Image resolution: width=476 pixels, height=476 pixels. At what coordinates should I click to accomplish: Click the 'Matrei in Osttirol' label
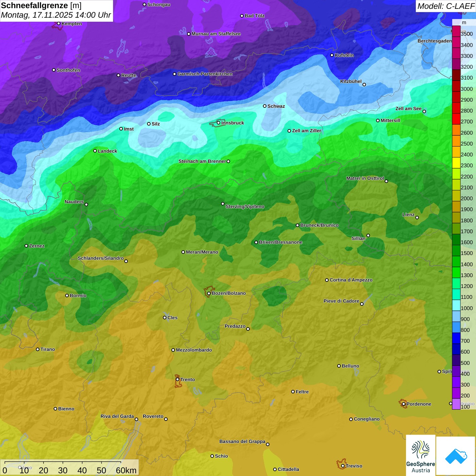point(365,178)
